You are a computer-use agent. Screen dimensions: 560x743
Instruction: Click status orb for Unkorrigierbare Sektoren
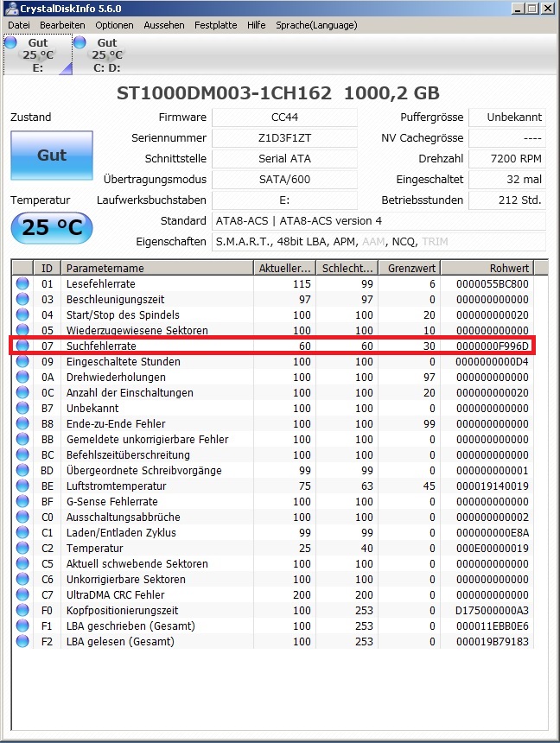click(22, 579)
